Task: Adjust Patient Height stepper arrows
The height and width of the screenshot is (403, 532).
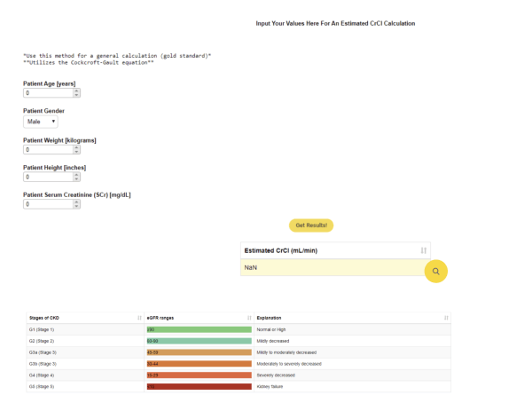Action: tap(76, 177)
